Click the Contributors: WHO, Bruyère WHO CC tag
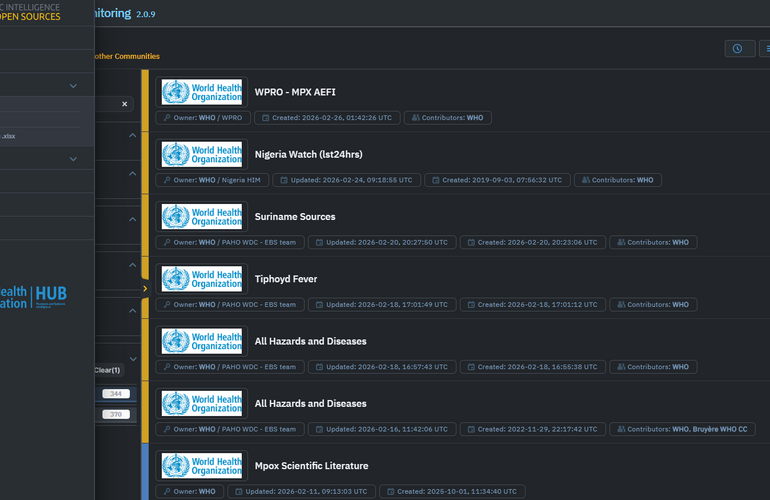The height and width of the screenshot is (500, 770). point(682,429)
